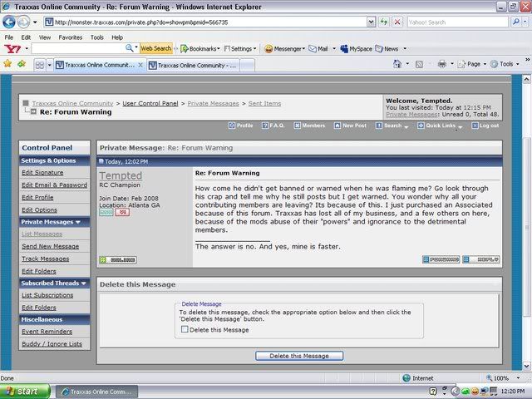Open the Search dropdown in forum navbar
Viewport: 532px width, 399px height.
coord(391,126)
